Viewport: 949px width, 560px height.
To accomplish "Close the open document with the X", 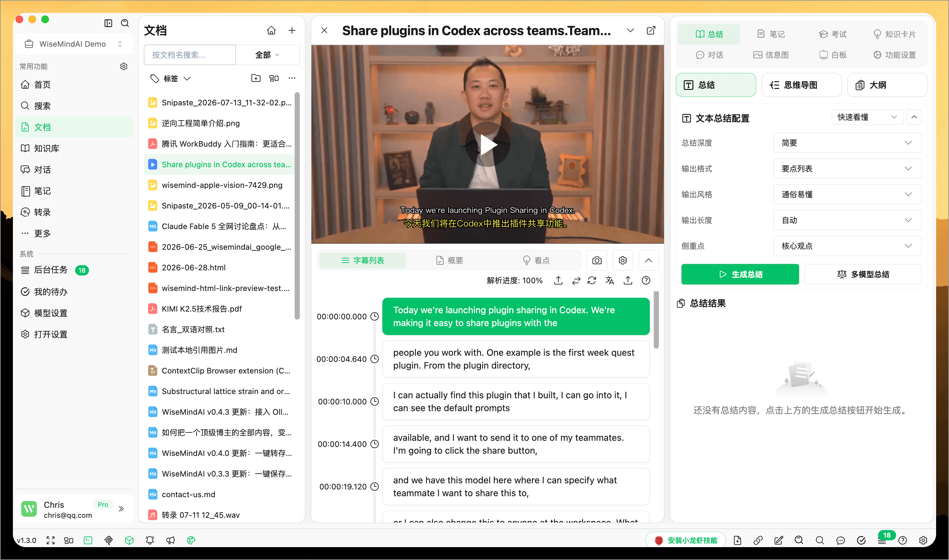I will pyautogui.click(x=324, y=31).
